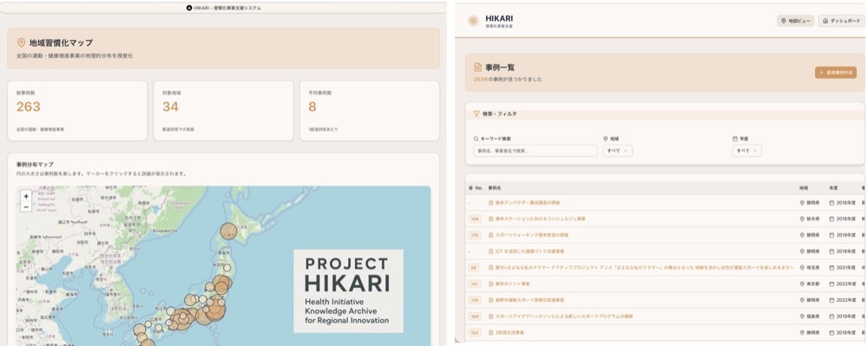868x346 pixels.
Task: Open 健幸ステーションにおけるコンシェルジュ事業 link
Action: tap(540, 219)
